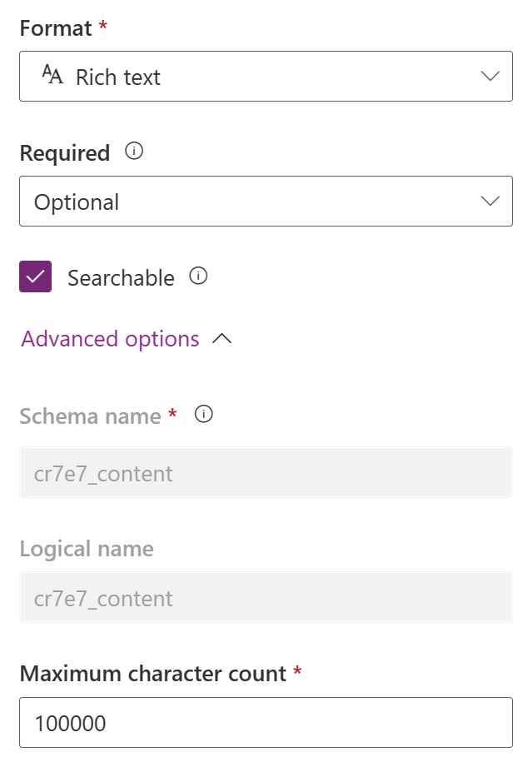532x772 pixels.
Task: Open the info tooltip beside Required
Action: (133, 152)
